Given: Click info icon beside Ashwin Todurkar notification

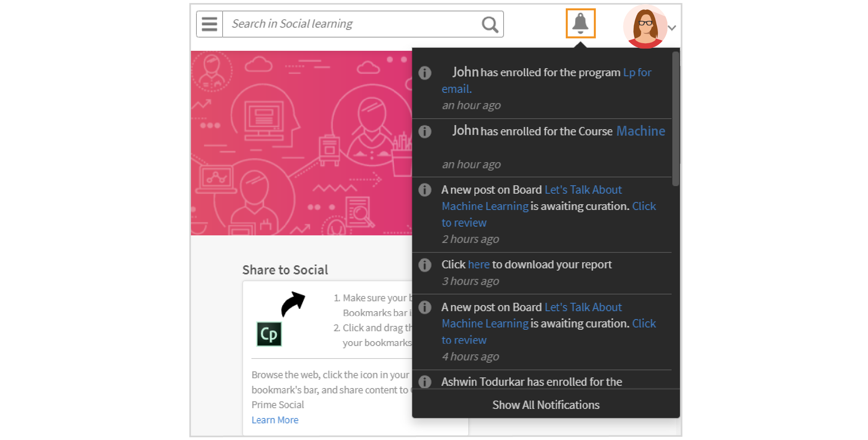Looking at the screenshot, I should [425, 382].
